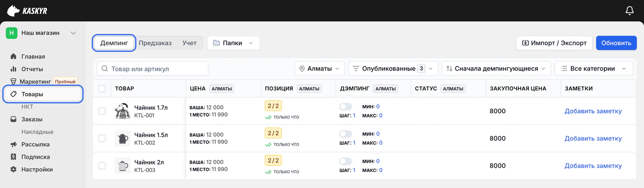Image resolution: width=644 pixels, height=188 pixels.
Task: Click Импорт / Экспорт button
Action: pyautogui.click(x=554, y=43)
